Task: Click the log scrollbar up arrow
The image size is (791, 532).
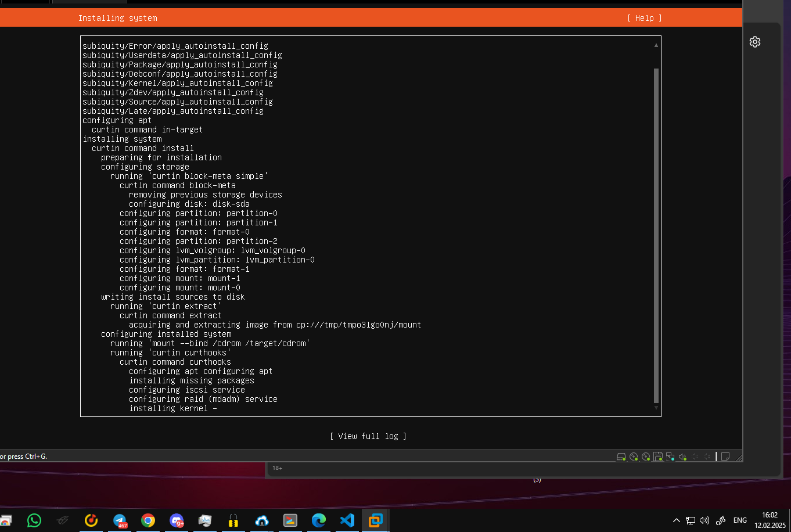Action: click(656, 45)
